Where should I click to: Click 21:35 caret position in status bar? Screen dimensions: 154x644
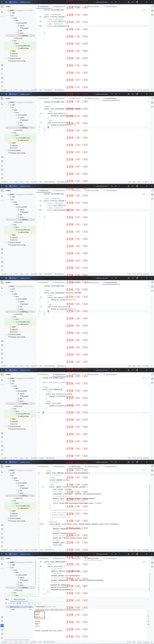129,642
